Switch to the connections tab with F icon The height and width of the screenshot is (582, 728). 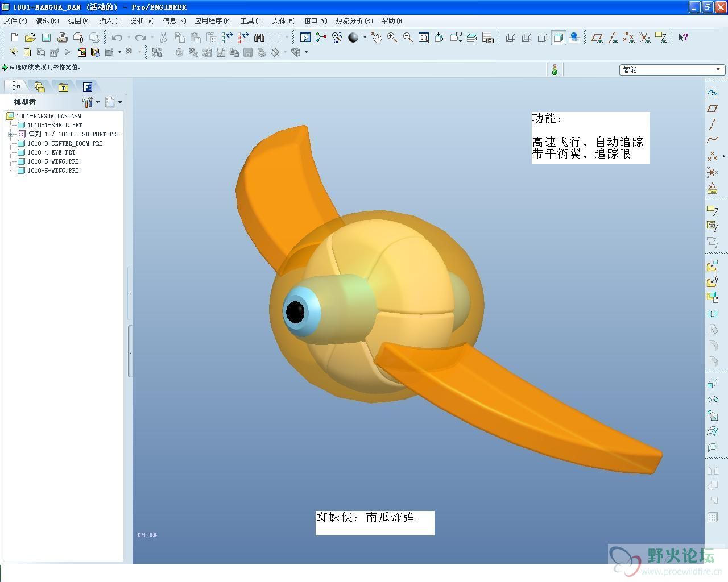pos(88,86)
